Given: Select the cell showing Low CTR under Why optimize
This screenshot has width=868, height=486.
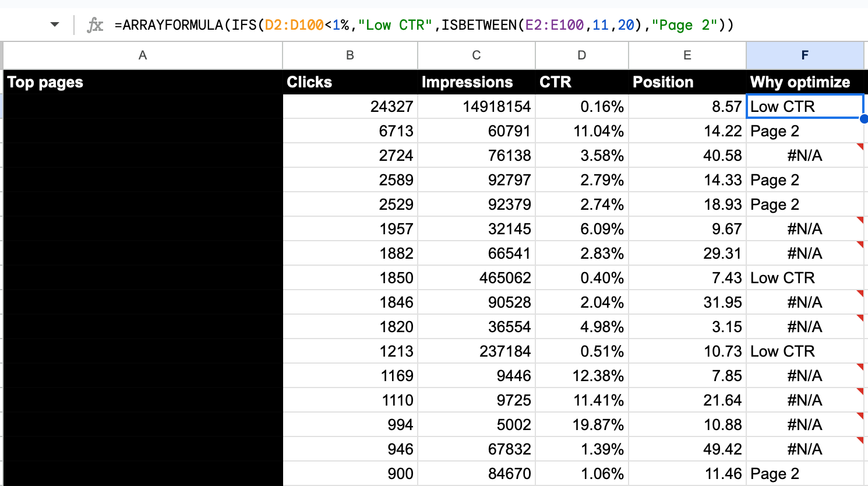Looking at the screenshot, I should coord(805,106).
